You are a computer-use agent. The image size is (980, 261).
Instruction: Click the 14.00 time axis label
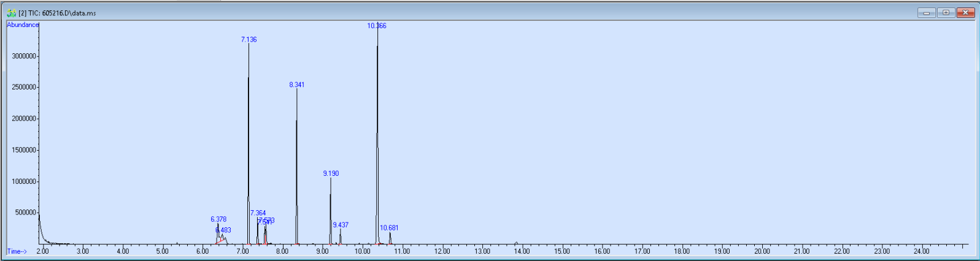522,251
